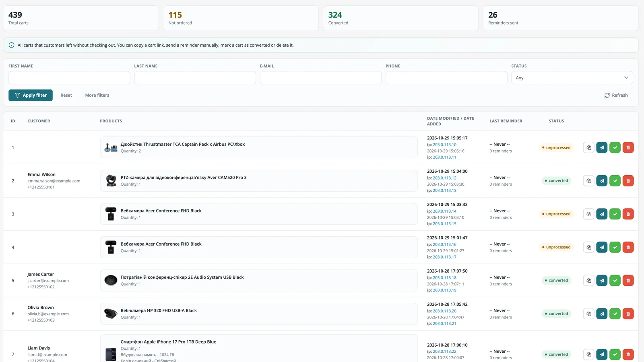Send reminder to Emma Wilson
This screenshot has width=644, height=362.
(602, 181)
